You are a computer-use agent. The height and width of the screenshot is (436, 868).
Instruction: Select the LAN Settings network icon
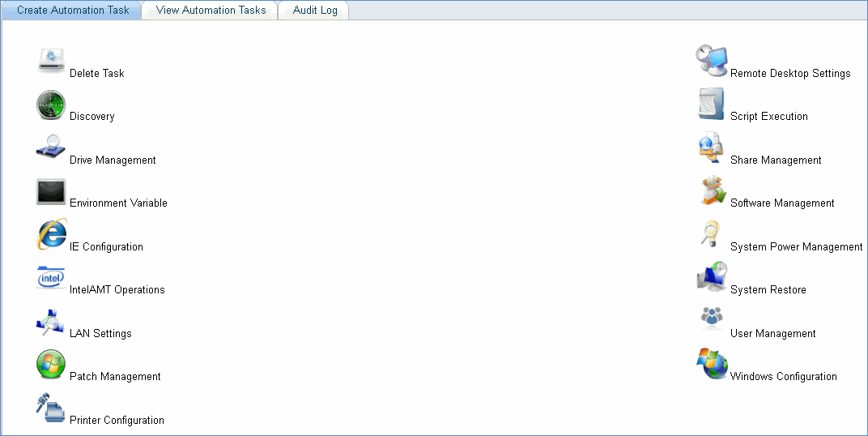[51, 323]
